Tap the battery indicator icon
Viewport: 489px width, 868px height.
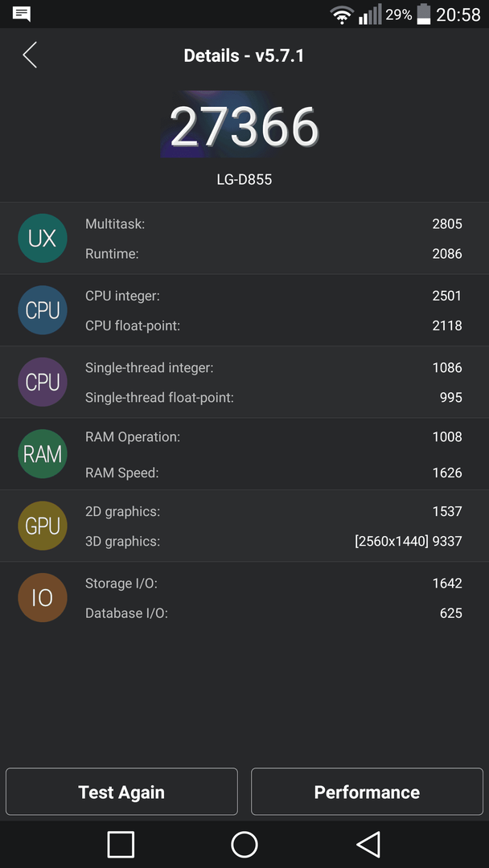coord(424,14)
